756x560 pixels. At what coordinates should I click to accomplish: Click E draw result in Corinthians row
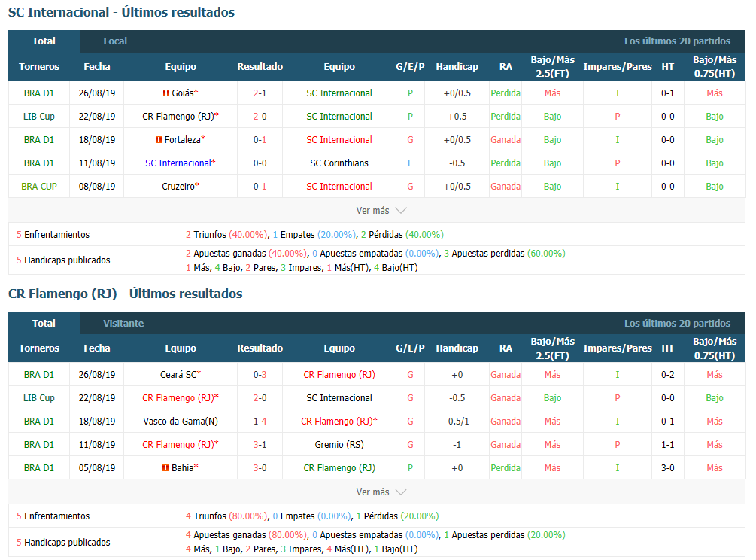tap(410, 163)
